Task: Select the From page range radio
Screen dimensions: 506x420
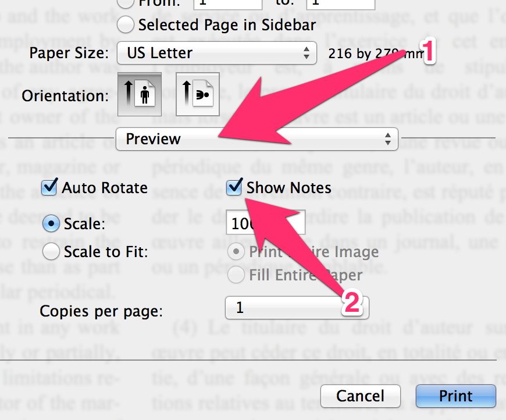Action: click(126, 3)
